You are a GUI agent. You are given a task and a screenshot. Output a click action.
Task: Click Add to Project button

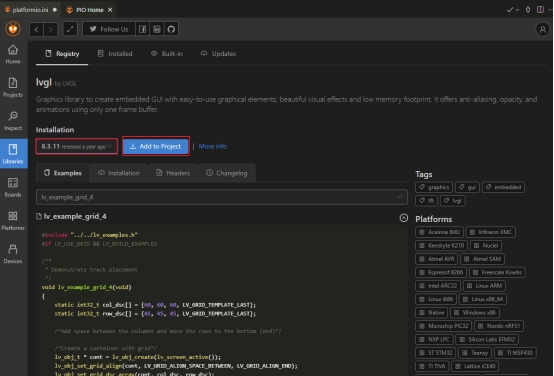point(155,146)
